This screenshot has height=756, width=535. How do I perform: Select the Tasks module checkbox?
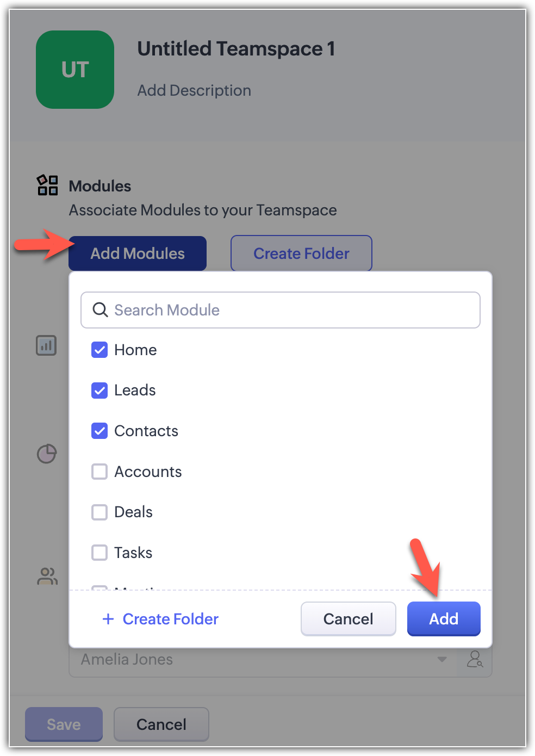point(99,553)
